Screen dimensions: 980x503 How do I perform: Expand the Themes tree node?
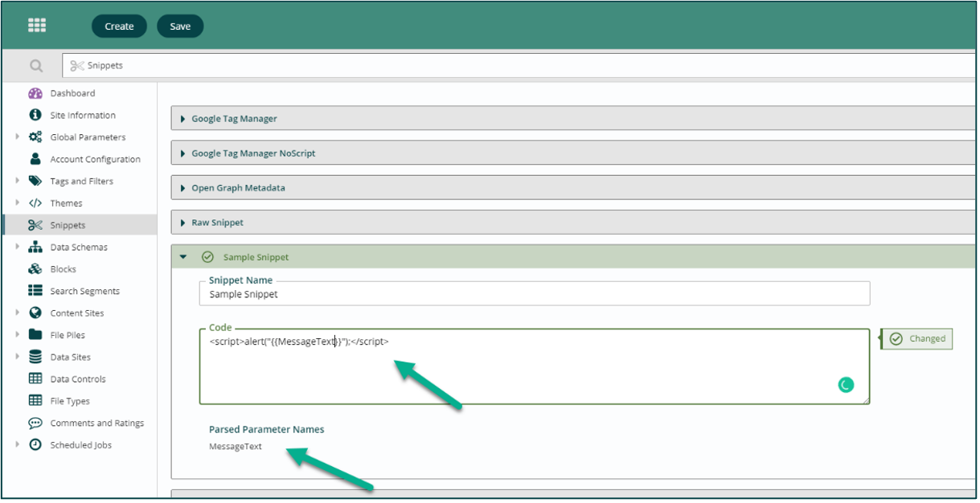[x=18, y=203]
